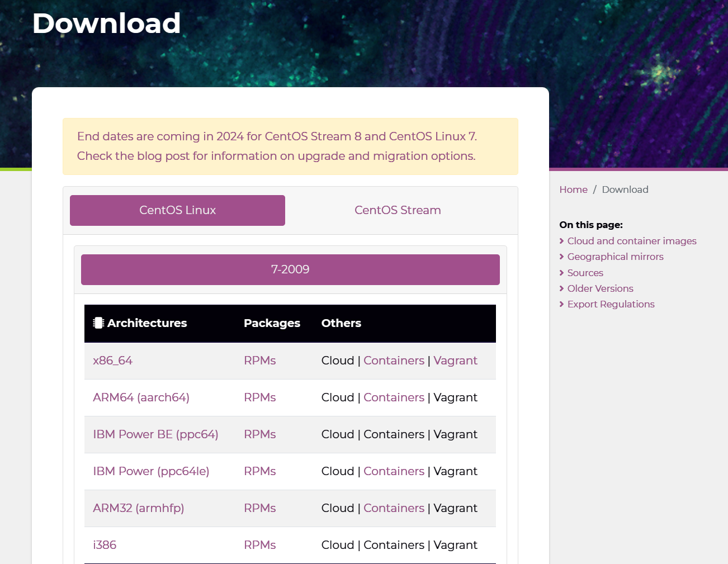Click the end dates notice banner text

pos(277,146)
